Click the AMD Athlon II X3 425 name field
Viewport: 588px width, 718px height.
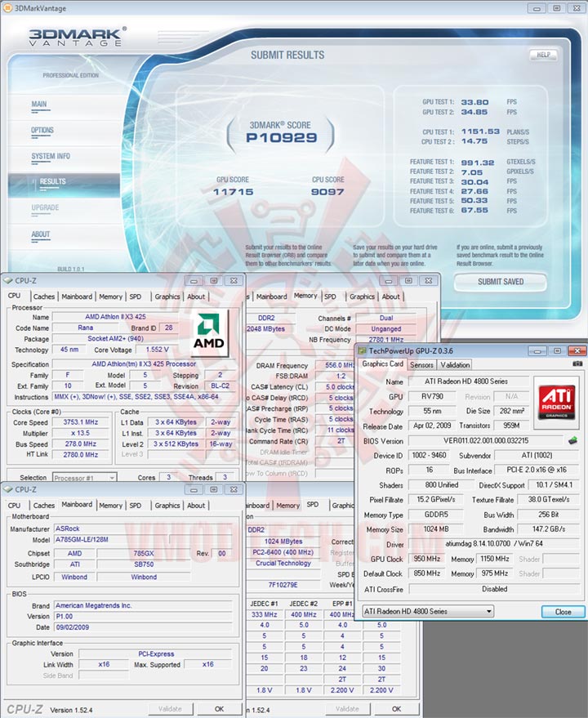(115, 317)
